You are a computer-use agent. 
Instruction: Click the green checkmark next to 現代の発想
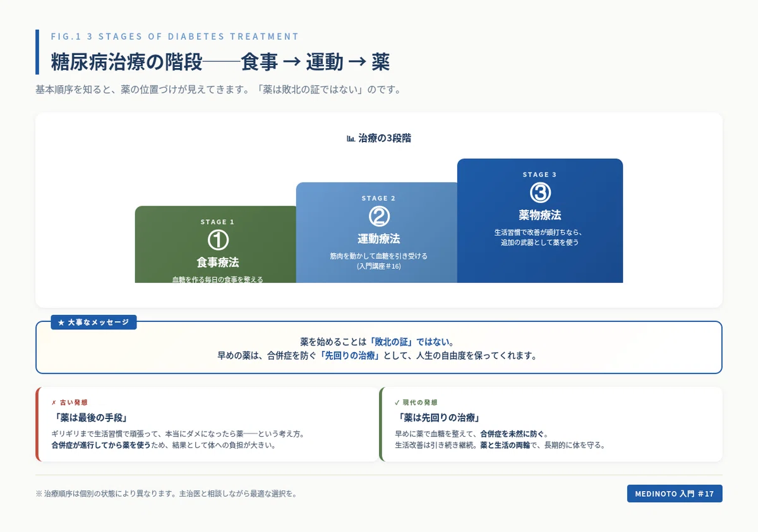[x=397, y=402]
